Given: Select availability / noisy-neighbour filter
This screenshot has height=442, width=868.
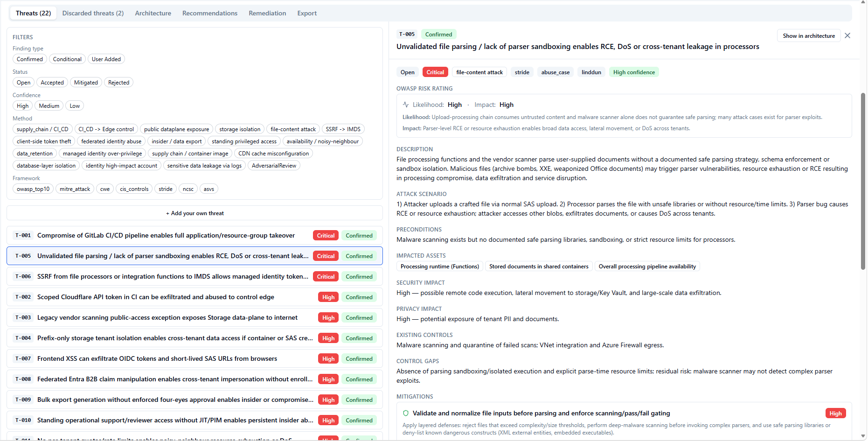Looking at the screenshot, I should point(323,141).
